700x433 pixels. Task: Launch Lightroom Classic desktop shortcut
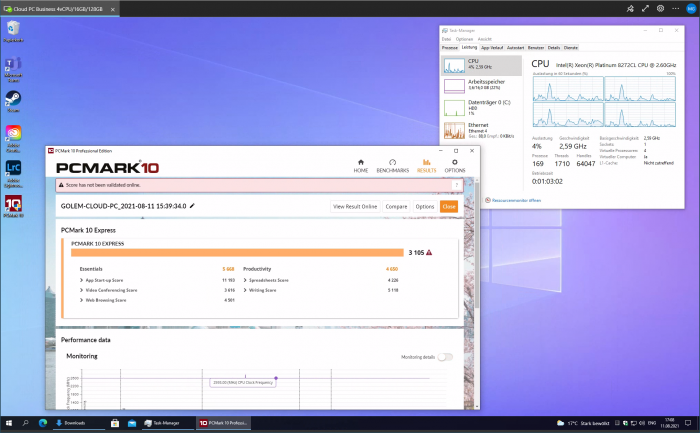point(13,174)
